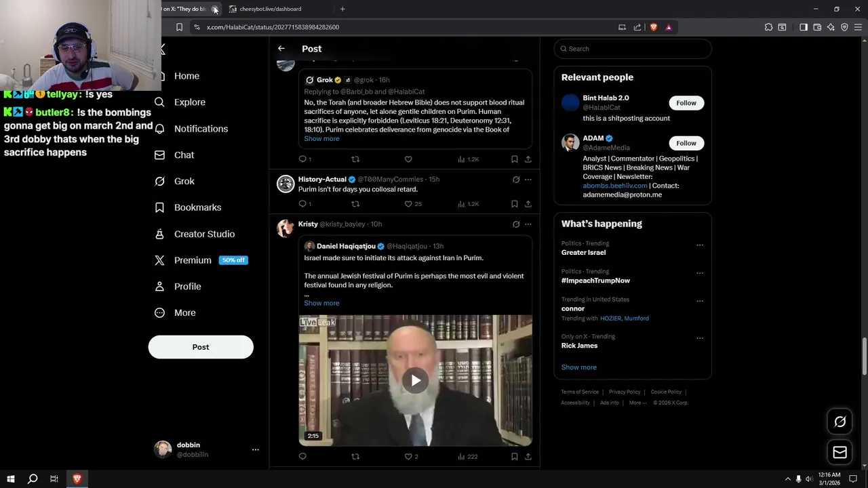Ask Grok about Kristy's post
The height and width of the screenshot is (488, 868).
pyautogui.click(x=516, y=224)
